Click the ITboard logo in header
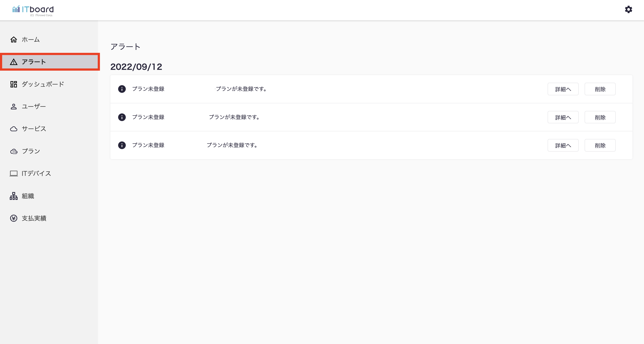The height and width of the screenshot is (344, 644). click(x=33, y=10)
